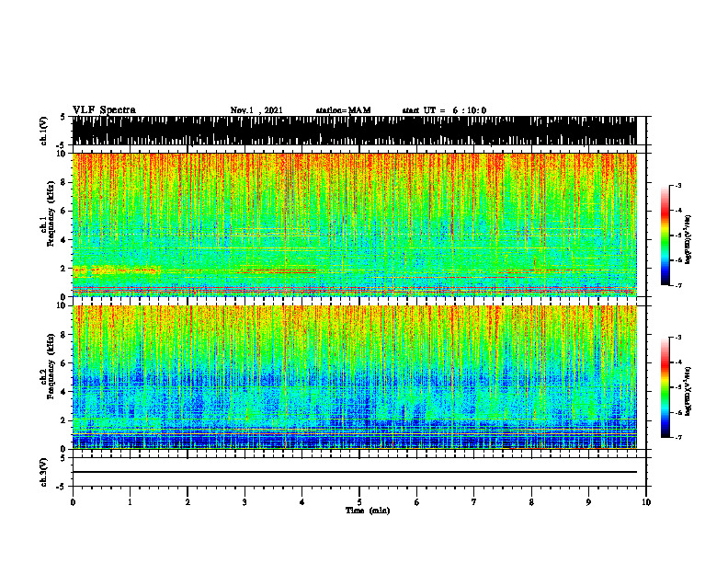Screen dimensions: 728x563
Task: Click the ch.2 spectrogram color scale bar
Action: [x=665, y=387]
